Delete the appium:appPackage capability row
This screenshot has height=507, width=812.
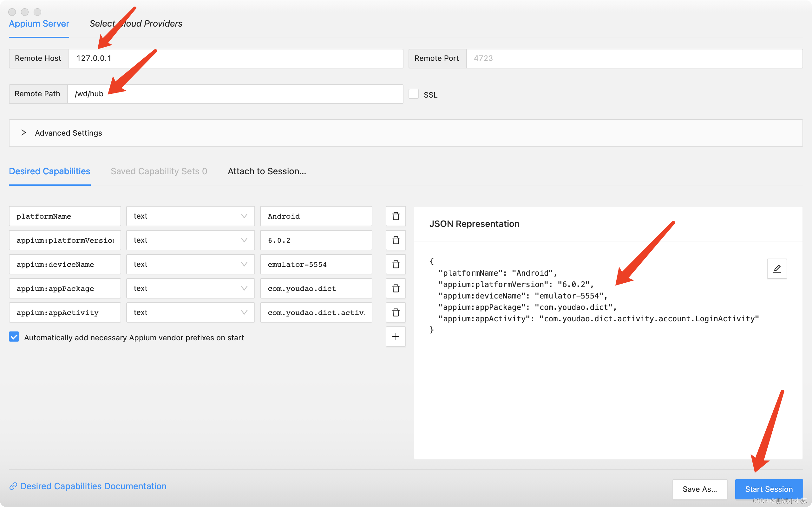point(396,288)
